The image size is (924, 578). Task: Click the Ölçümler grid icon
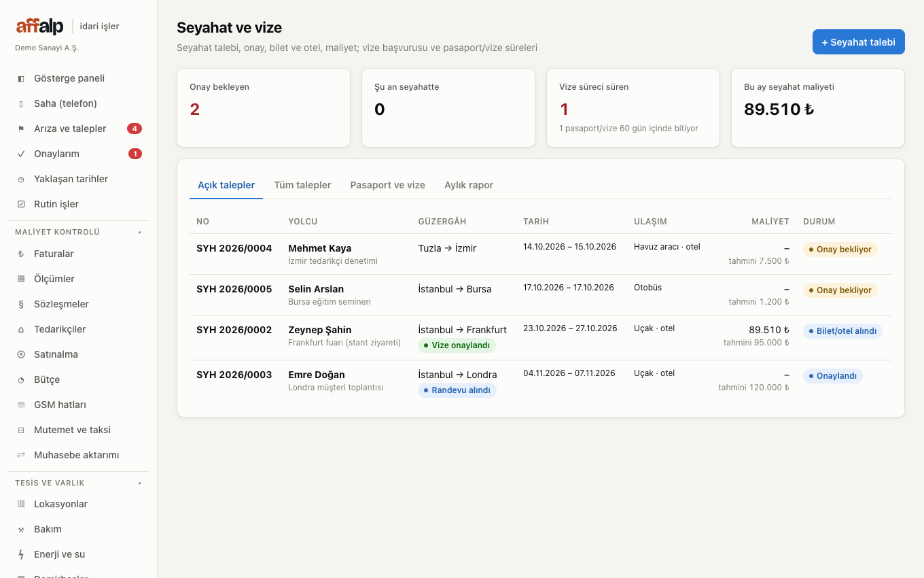21,279
